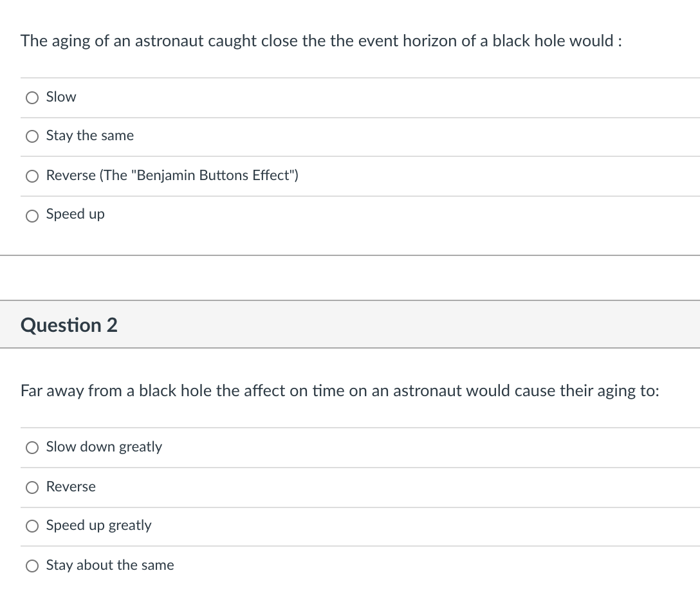Click the 'Question 2' header
Viewport: 700px width, 602px height.
pos(69,325)
